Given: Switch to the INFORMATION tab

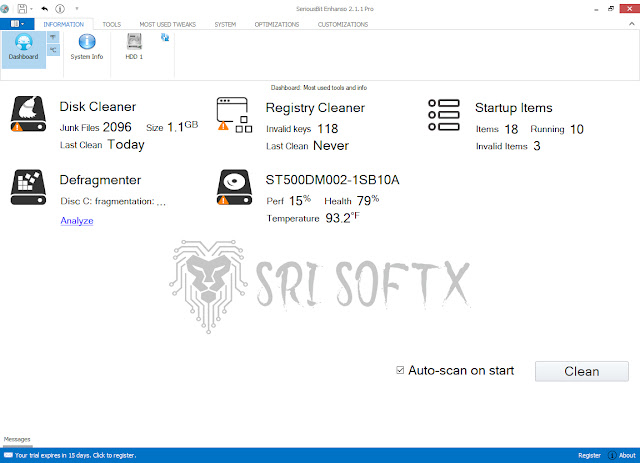Looking at the screenshot, I should 64,24.
